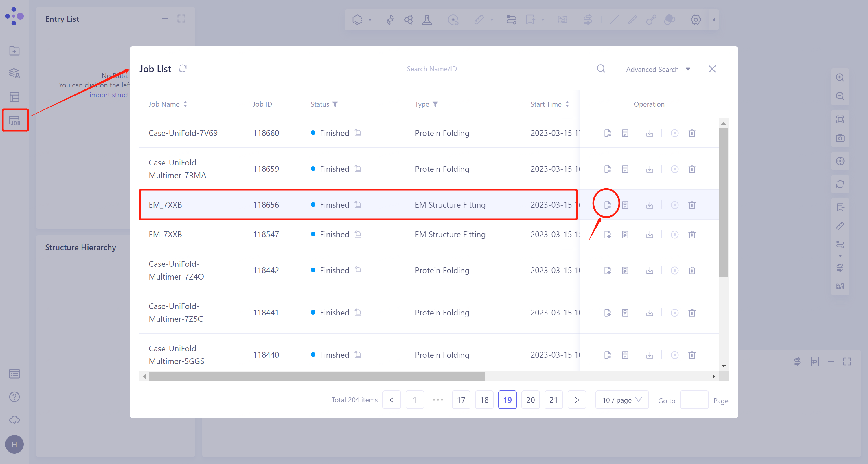Go to page 20
The image size is (868, 464).
(x=530, y=400)
